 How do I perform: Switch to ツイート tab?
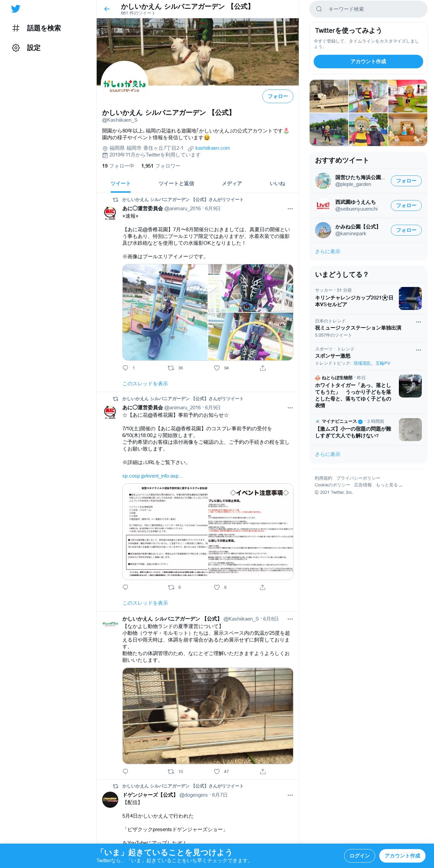pos(120,184)
